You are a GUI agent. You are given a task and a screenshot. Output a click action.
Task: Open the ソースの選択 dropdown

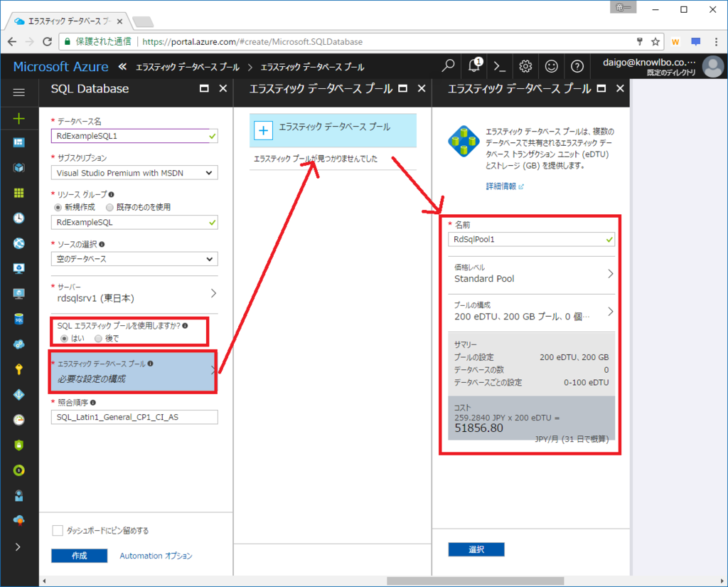[x=134, y=259]
